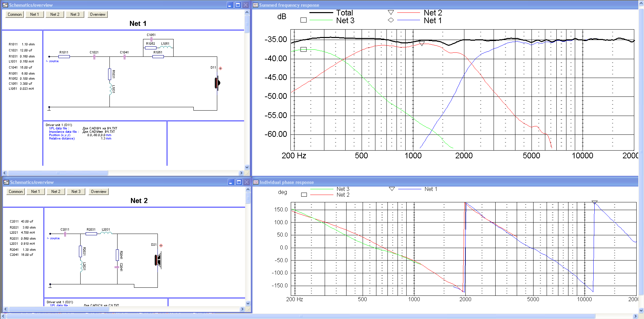Select the R1011 resistor symbol in the schematic
The width and height of the screenshot is (644, 319).
point(64,57)
